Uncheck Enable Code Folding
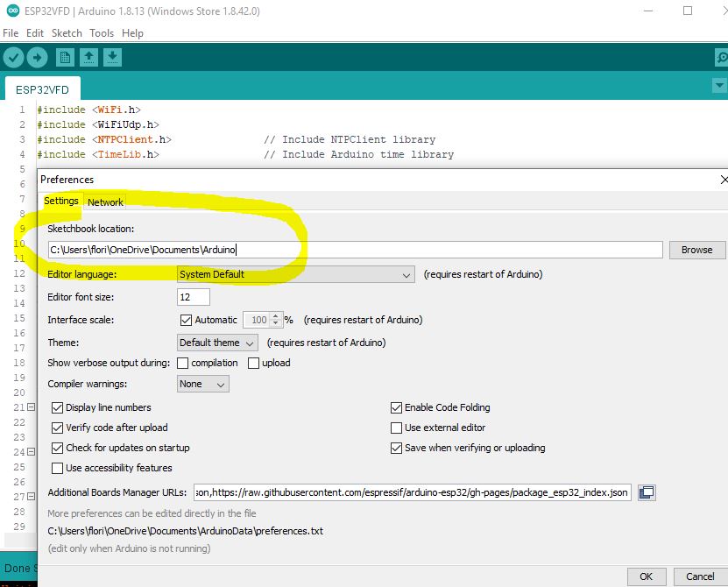728x587 pixels. [x=396, y=407]
